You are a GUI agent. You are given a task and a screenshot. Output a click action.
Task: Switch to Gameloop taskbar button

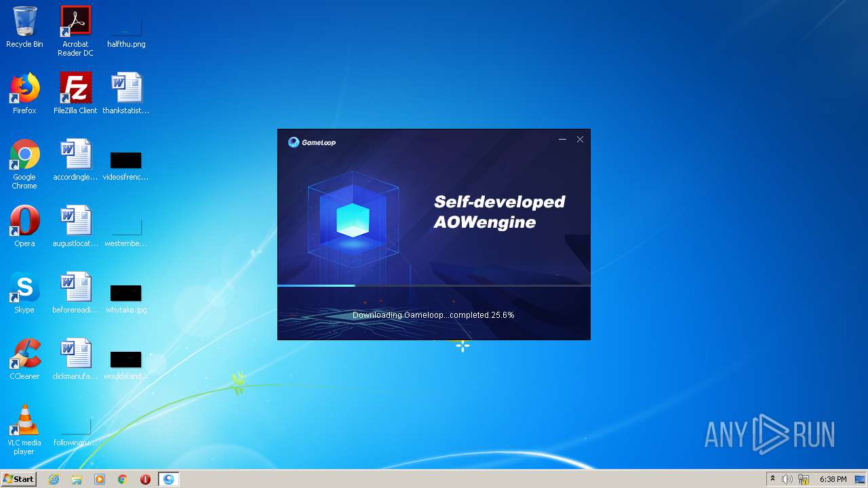(x=168, y=479)
